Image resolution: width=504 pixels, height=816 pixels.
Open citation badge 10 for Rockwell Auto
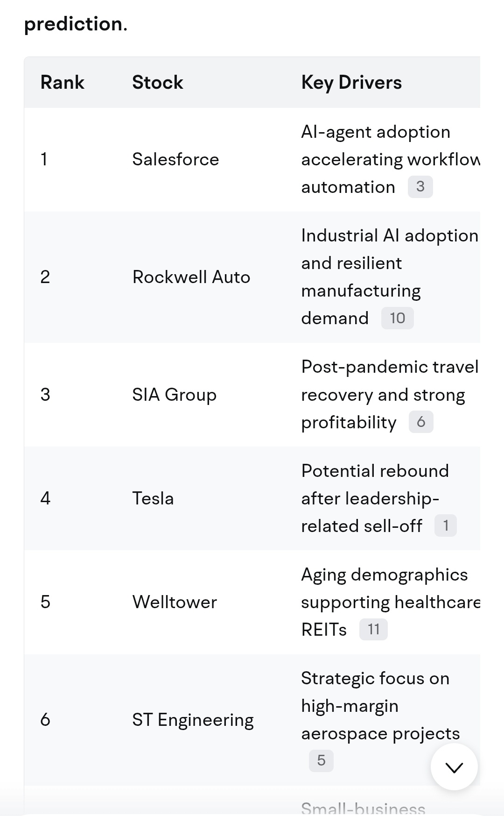[x=397, y=318]
